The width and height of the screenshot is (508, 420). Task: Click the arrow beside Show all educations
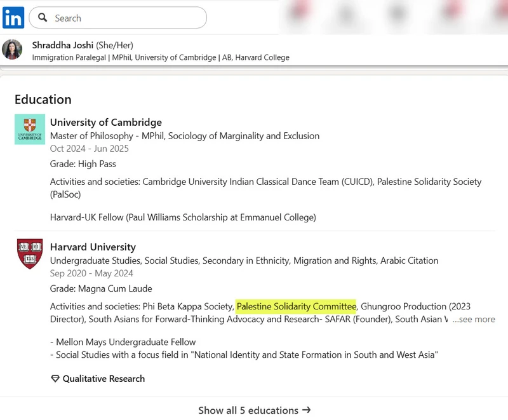(307, 410)
